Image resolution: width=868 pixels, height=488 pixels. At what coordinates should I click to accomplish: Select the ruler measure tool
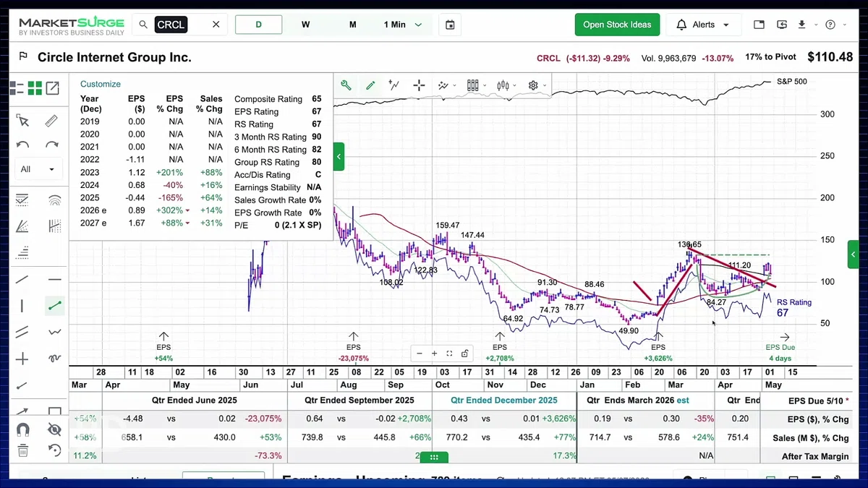pyautogui.click(x=51, y=121)
